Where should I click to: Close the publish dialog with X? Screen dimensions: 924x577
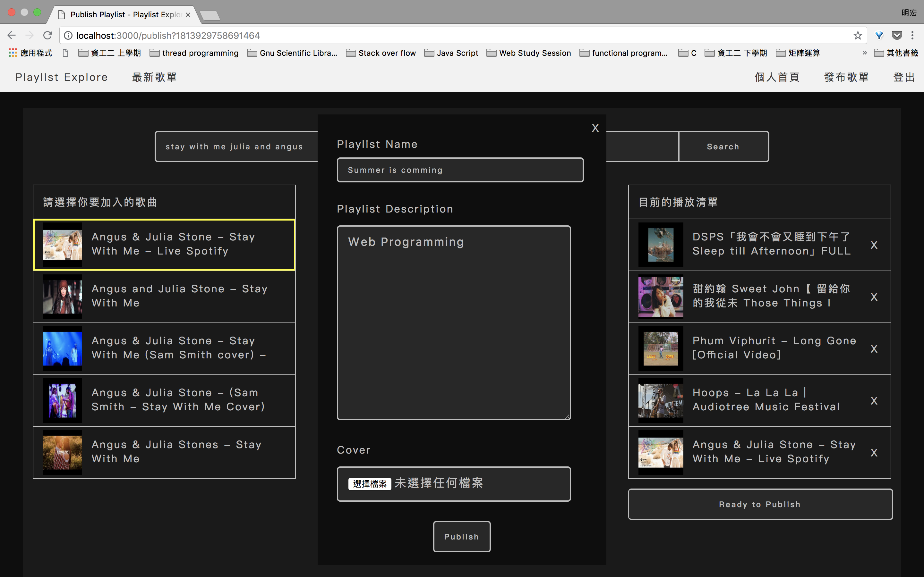pos(595,128)
